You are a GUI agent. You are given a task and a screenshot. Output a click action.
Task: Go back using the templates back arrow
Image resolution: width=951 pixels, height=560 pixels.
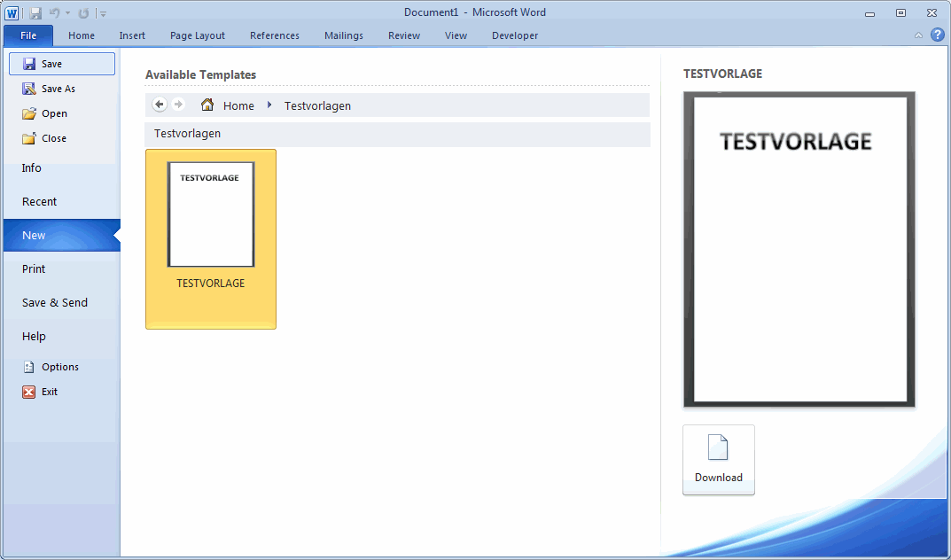[160, 105]
